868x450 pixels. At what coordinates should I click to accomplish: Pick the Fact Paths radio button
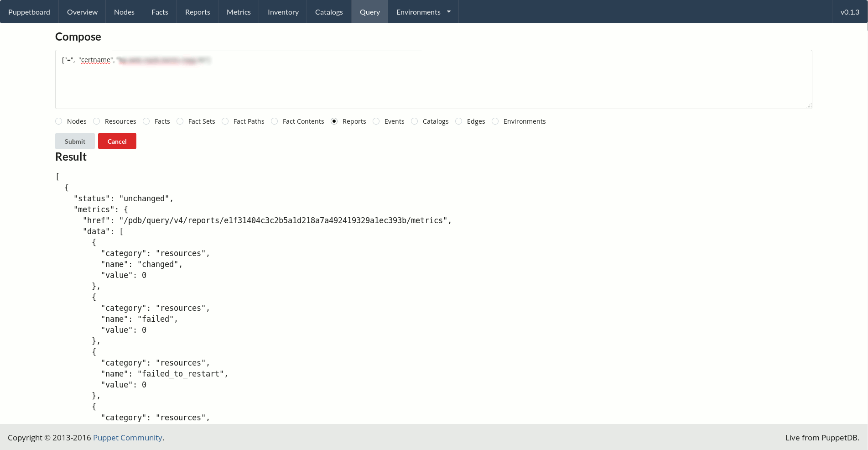pyautogui.click(x=225, y=121)
